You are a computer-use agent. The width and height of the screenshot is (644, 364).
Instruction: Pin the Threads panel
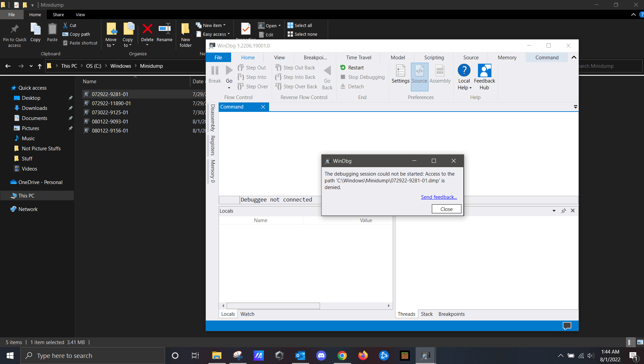point(563,211)
